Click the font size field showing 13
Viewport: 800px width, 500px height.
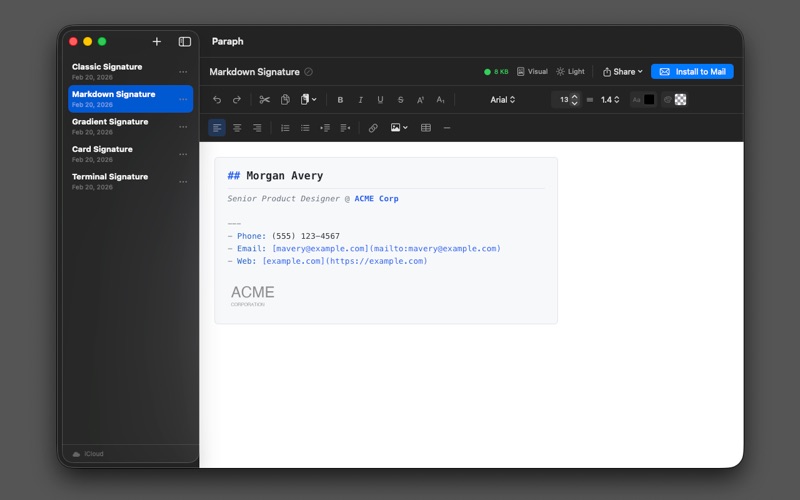[x=563, y=100]
